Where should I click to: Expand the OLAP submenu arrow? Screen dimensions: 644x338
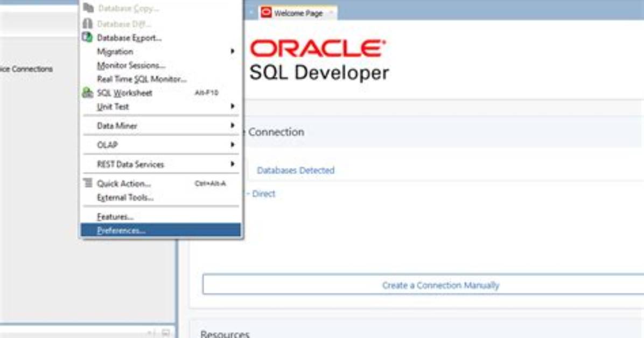tap(233, 145)
